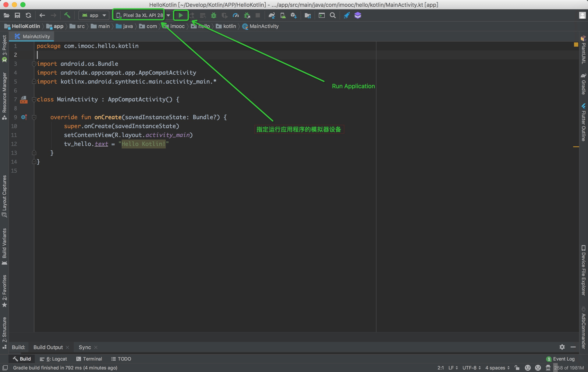
Task: Open the 6: Logcat tool window tab
Action: [53, 359]
